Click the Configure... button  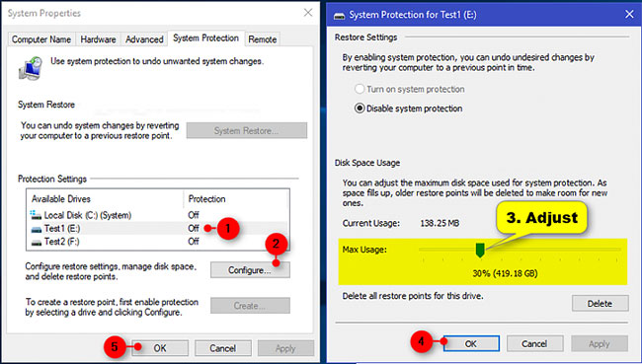pyautogui.click(x=250, y=270)
